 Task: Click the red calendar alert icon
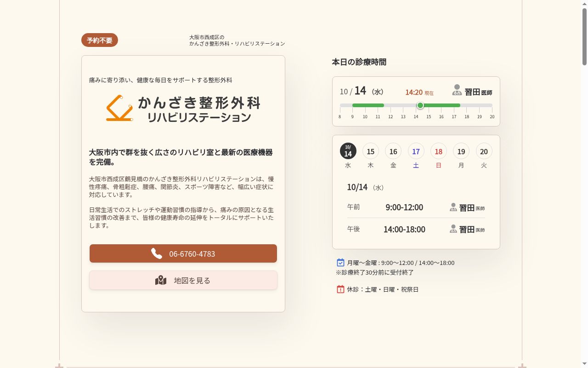[x=340, y=289]
